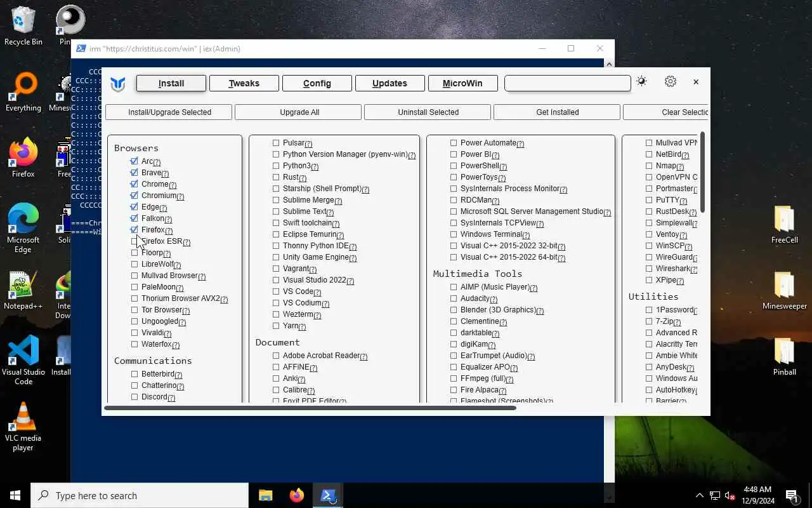
Task: Select the PowerToys checkbox
Action: coord(454,177)
